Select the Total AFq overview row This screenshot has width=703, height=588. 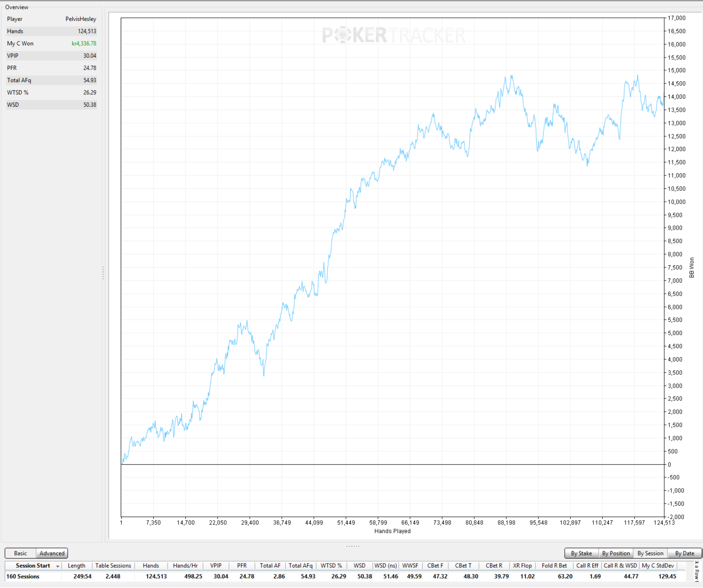(x=52, y=80)
